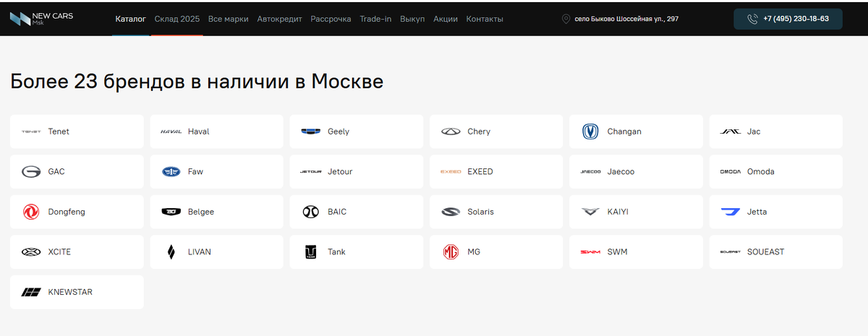Call the +7 (495) 230-18-63 button
868x336 pixels.
pos(788,19)
